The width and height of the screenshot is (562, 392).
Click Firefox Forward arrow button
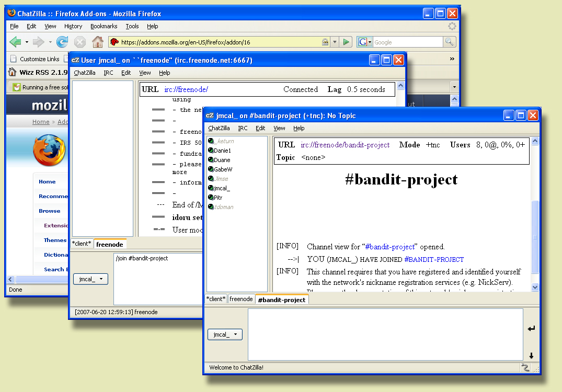tap(38, 42)
